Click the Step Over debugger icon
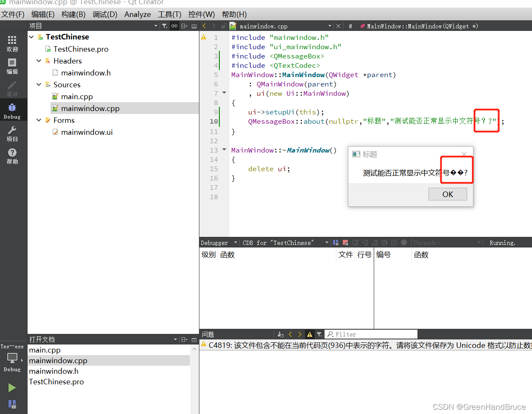The image size is (532, 414). tap(355, 243)
